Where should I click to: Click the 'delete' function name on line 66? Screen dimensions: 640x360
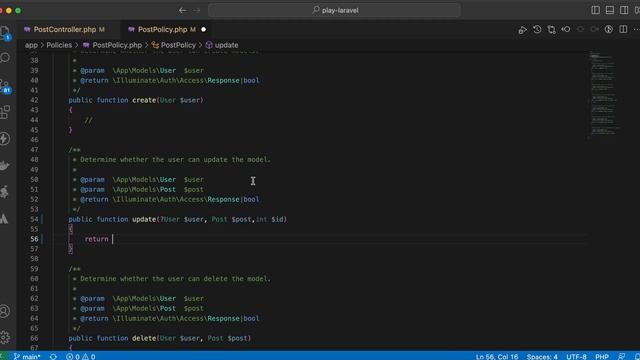(144, 338)
